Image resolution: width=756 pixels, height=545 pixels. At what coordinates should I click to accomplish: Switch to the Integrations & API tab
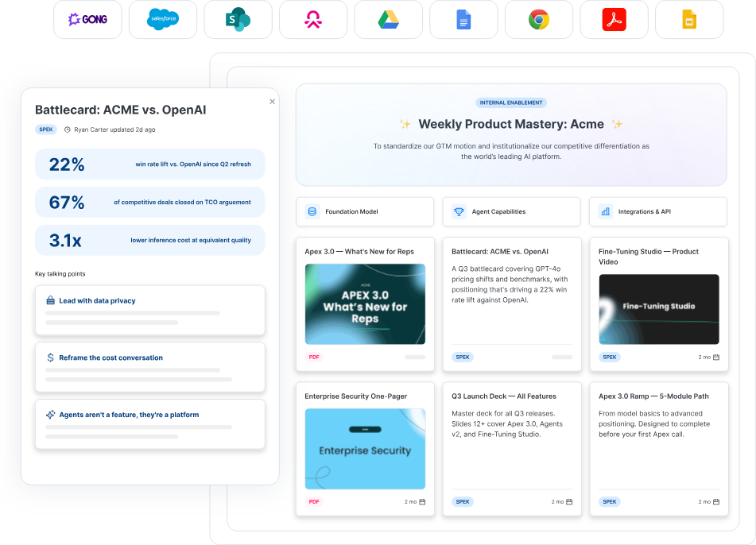(x=658, y=211)
